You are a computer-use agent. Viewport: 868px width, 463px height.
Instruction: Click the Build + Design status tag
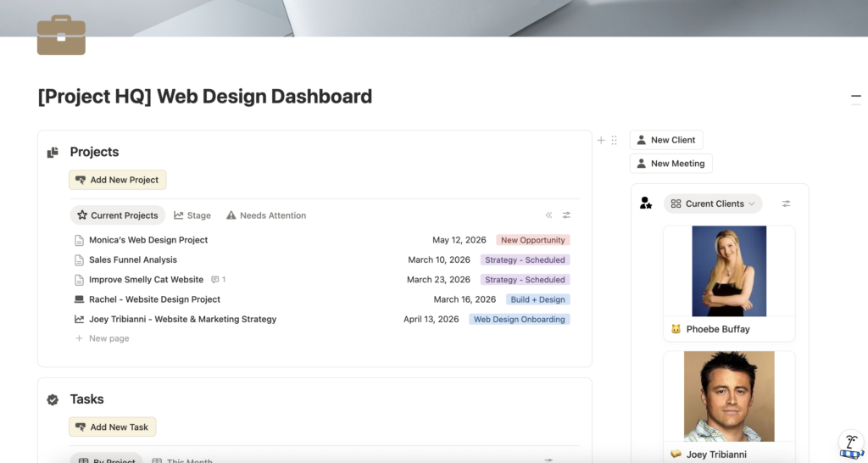[x=537, y=299]
